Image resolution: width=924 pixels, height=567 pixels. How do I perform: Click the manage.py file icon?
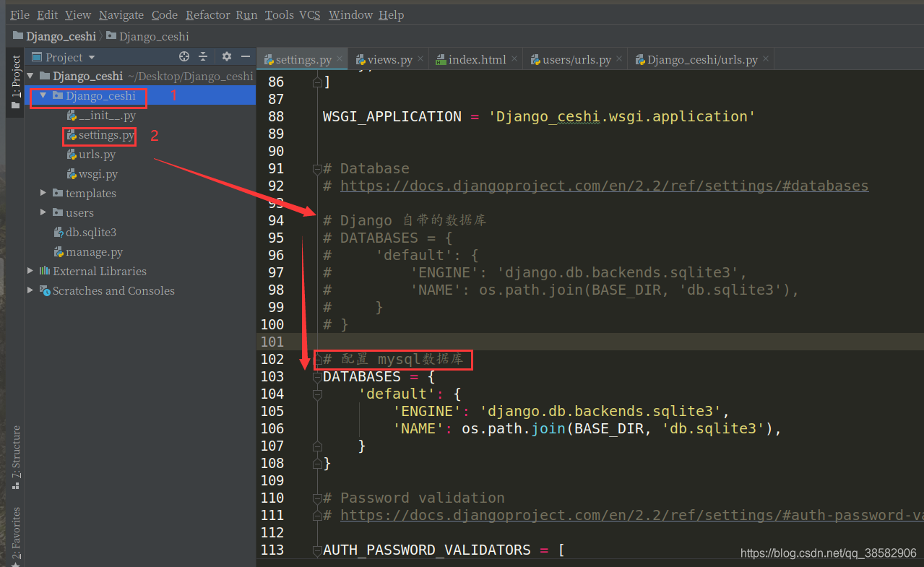click(59, 251)
